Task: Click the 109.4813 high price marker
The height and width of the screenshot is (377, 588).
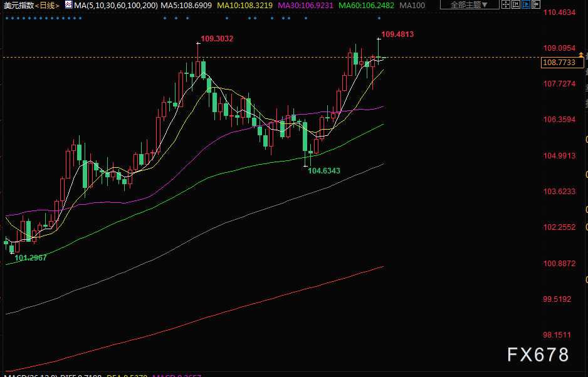Action: click(397, 34)
